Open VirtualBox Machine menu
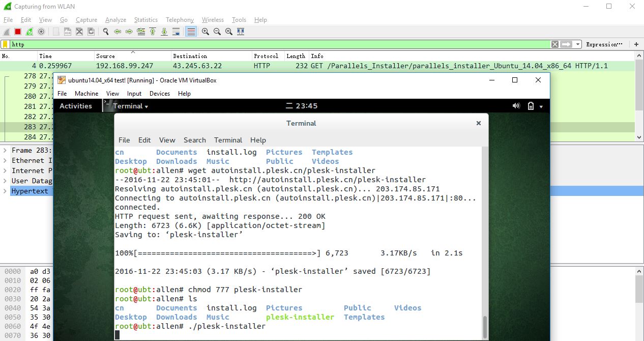Screen dimensions: 644x341 [x=86, y=94]
